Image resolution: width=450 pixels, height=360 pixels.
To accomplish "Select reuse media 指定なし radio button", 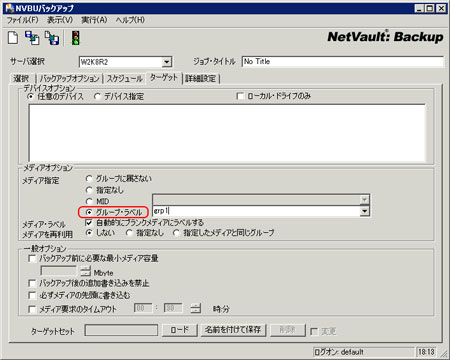I will pos(129,233).
